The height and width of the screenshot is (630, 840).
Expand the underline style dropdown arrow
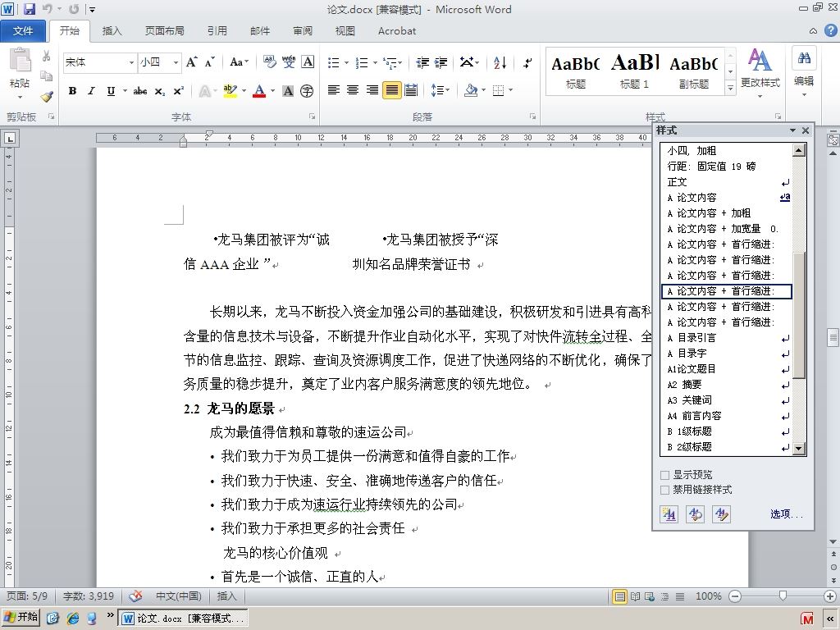click(125, 91)
